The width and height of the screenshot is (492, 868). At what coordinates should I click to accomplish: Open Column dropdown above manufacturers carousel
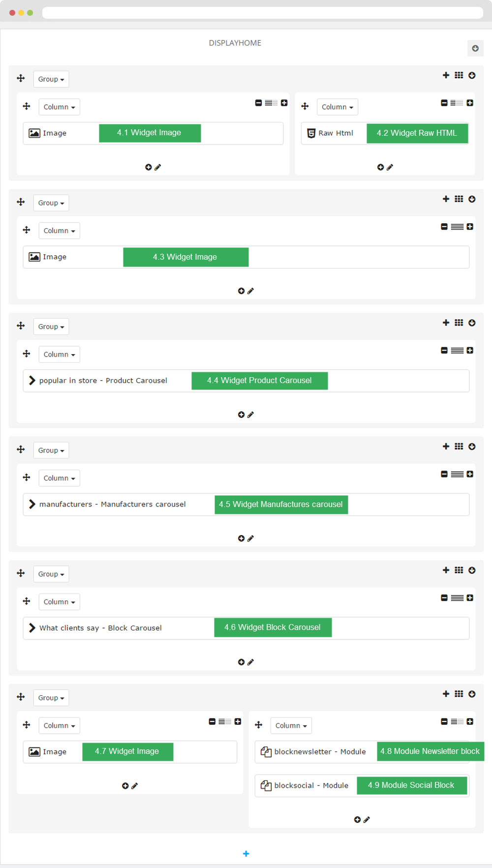tap(59, 478)
